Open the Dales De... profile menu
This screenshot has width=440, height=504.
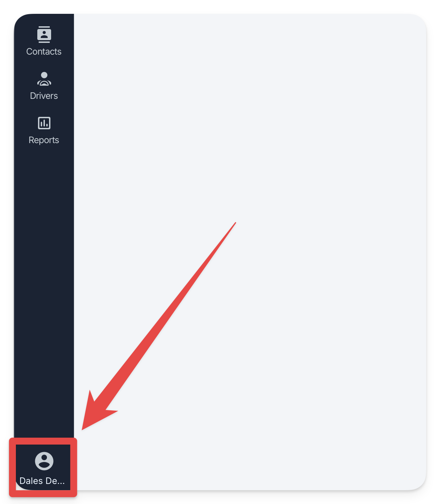point(43,467)
